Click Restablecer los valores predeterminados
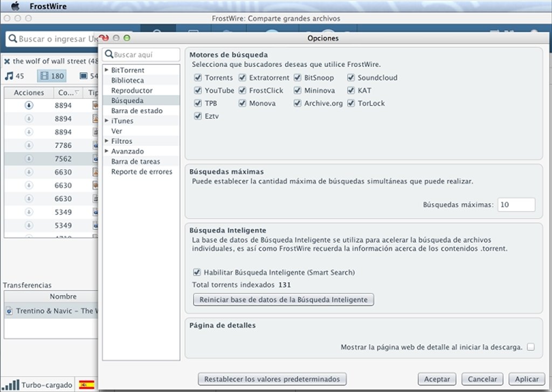552x392 pixels. 272,379
